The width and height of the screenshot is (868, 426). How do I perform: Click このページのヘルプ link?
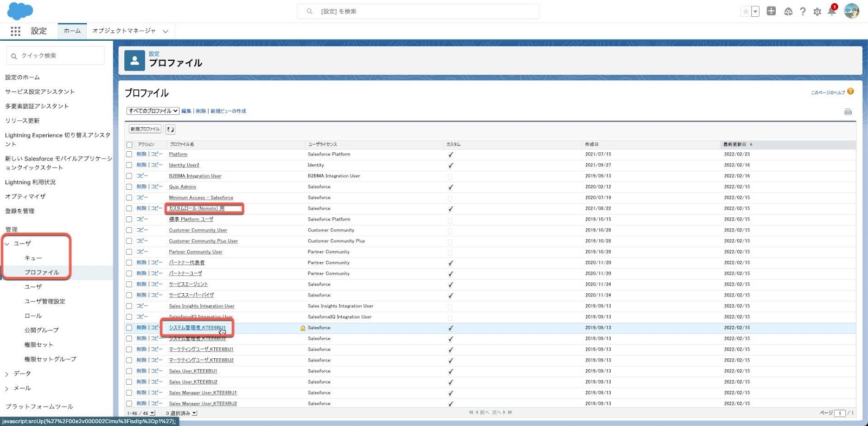(x=828, y=93)
